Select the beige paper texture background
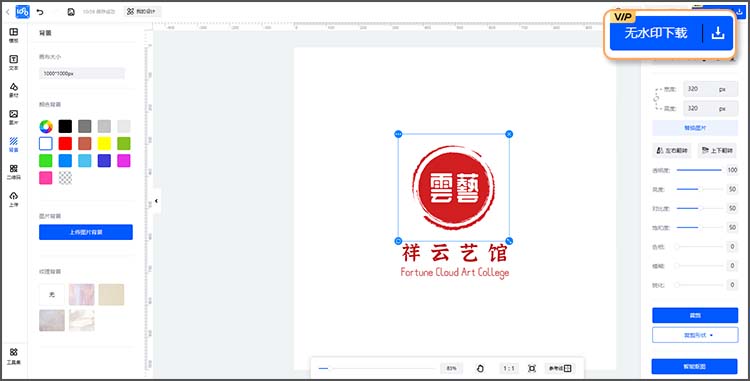The width and height of the screenshot is (750, 381). click(x=111, y=294)
